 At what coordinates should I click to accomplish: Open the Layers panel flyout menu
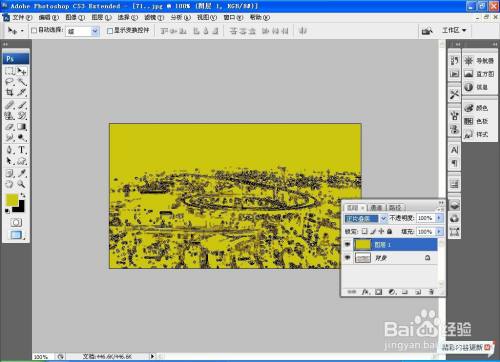tap(441, 209)
